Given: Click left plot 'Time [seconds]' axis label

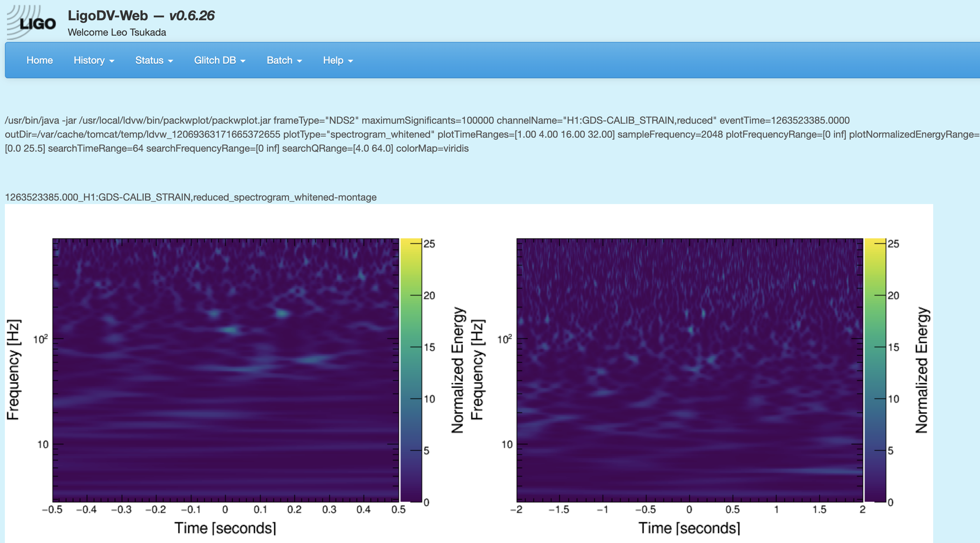Looking at the screenshot, I should pos(225,528).
